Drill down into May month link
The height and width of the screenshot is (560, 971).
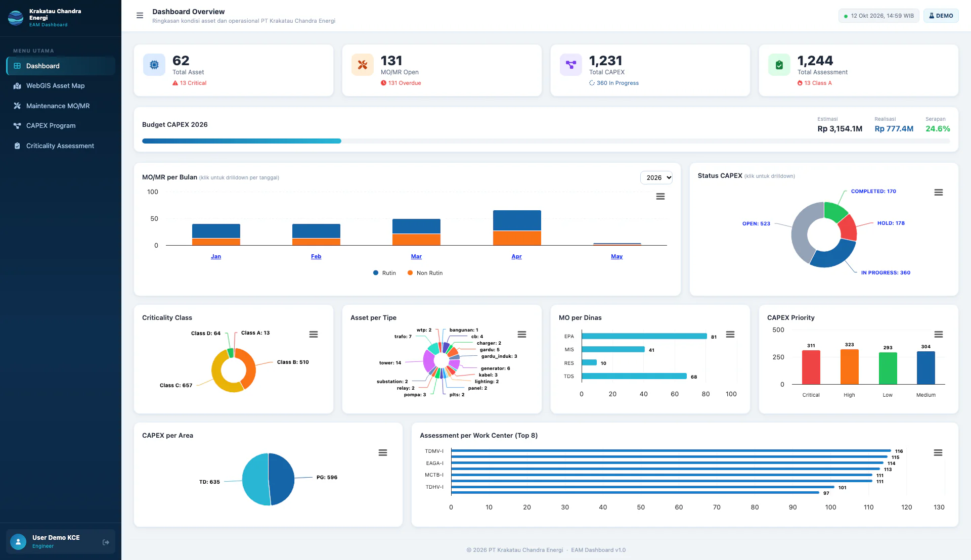(x=617, y=257)
